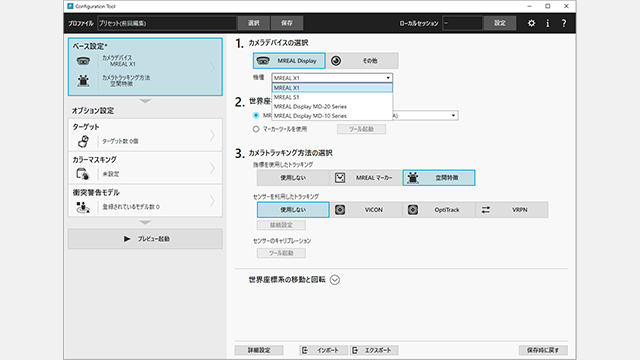Screen dimensions: 640x360
Task: Open help with question mark icon
Action: click(564, 23)
